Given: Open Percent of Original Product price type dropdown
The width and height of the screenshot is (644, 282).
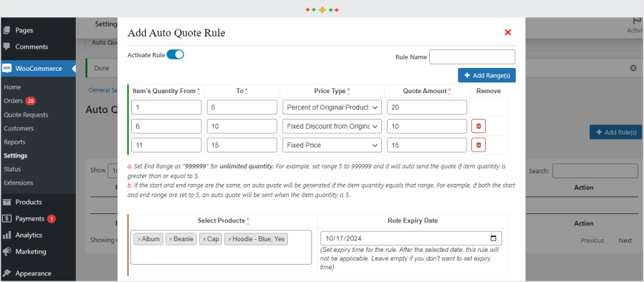Looking at the screenshot, I should click(x=332, y=107).
